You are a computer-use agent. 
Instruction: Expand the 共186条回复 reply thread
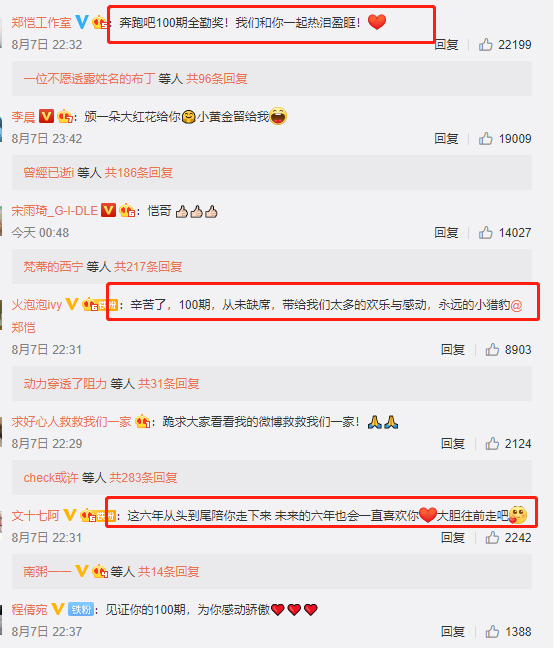(x=138, y=172)
